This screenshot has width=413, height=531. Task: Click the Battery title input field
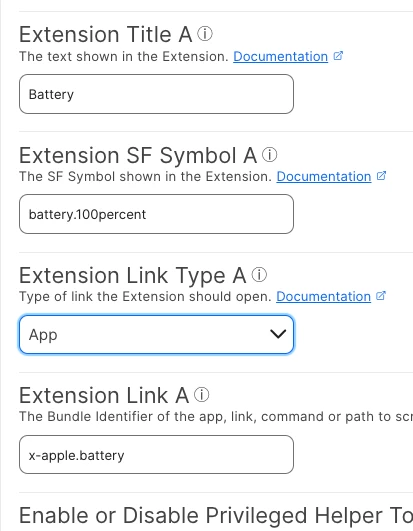[156, 94]
